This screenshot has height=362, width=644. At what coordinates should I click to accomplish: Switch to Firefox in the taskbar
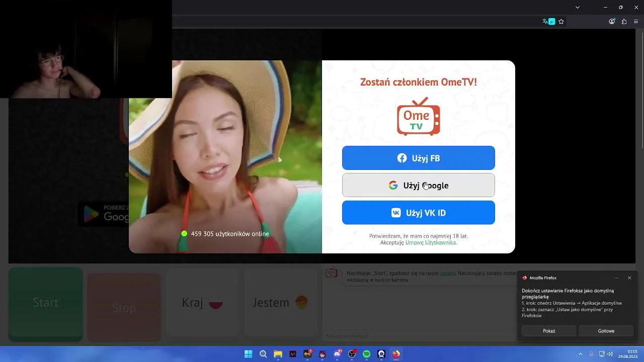pyautogui.click(x=396, y=354)
